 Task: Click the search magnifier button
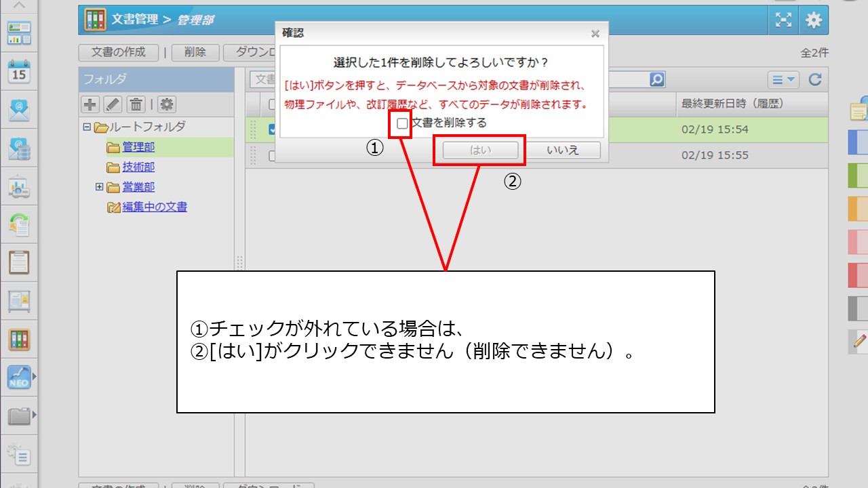(x=657, y=79)
